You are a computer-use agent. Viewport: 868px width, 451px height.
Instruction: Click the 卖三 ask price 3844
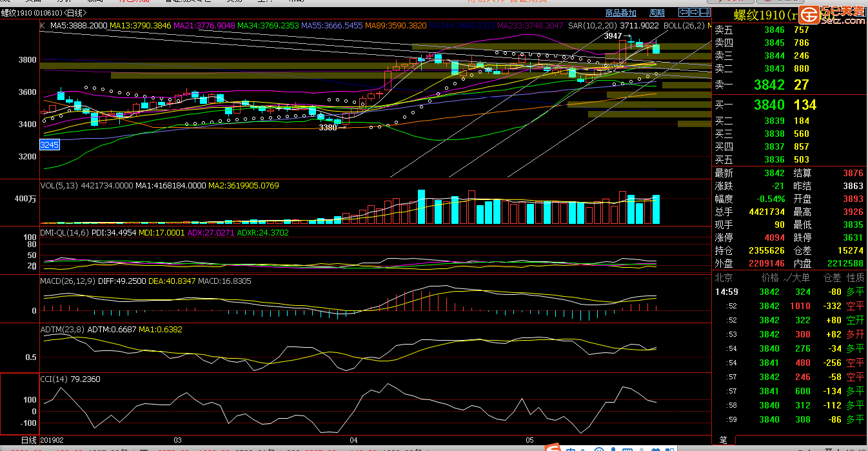click(774, 55)
